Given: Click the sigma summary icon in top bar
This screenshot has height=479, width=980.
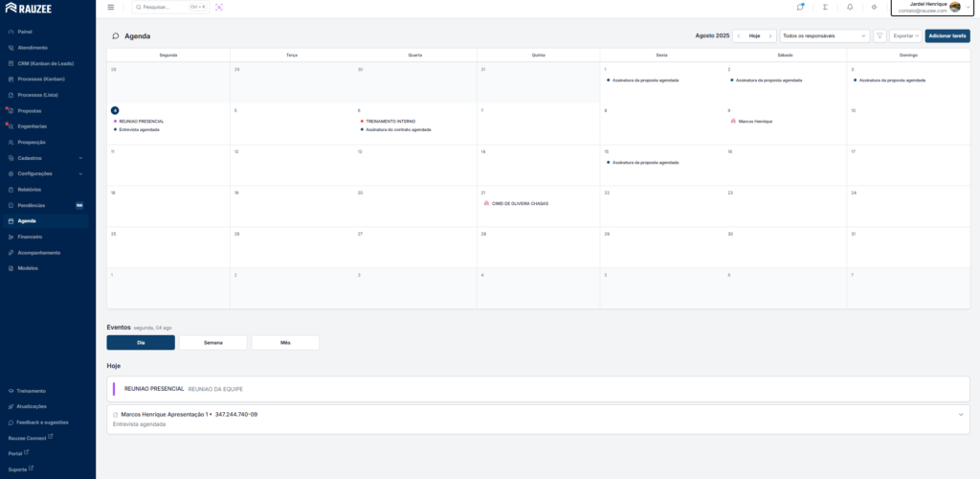Looking at the screenshot, I should (825, 7).
